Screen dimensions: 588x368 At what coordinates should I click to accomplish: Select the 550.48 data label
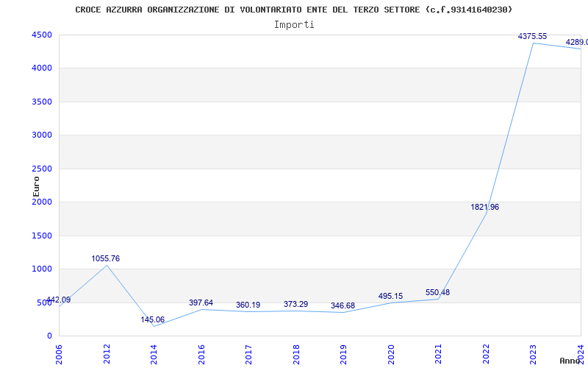point(437,292)
